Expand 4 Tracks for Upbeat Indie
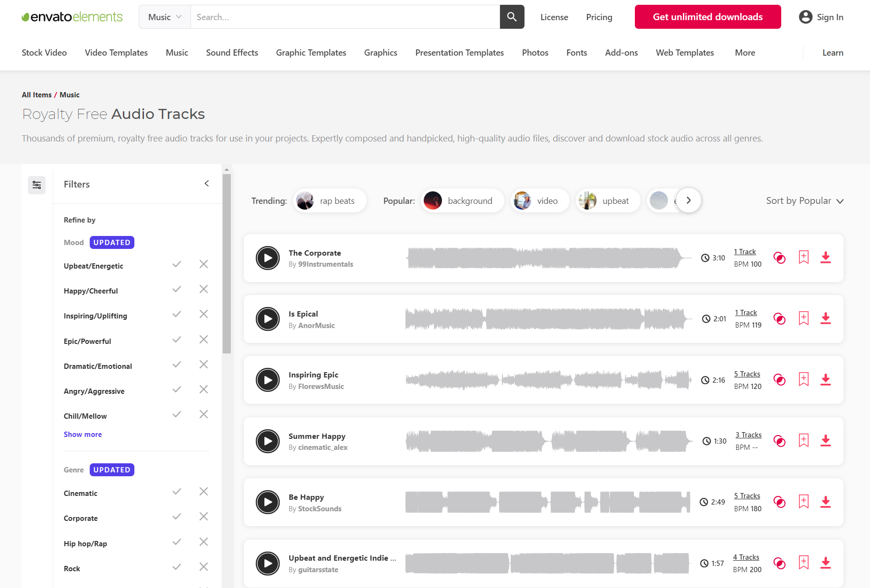 [746, 557]
